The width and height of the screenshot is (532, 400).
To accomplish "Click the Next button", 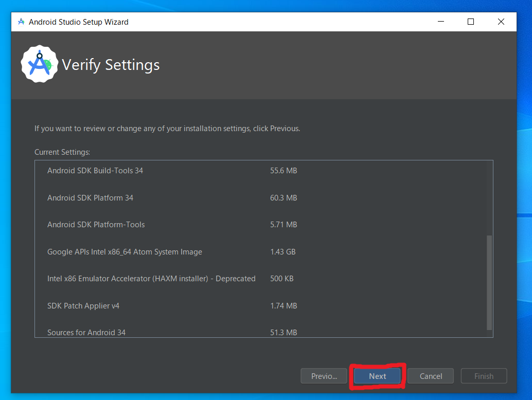I will click(377, 376).
